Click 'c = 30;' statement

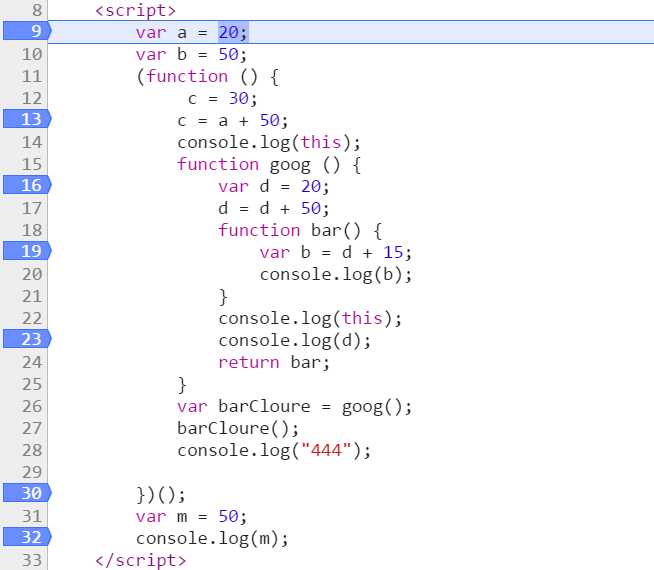pos(223,98)
